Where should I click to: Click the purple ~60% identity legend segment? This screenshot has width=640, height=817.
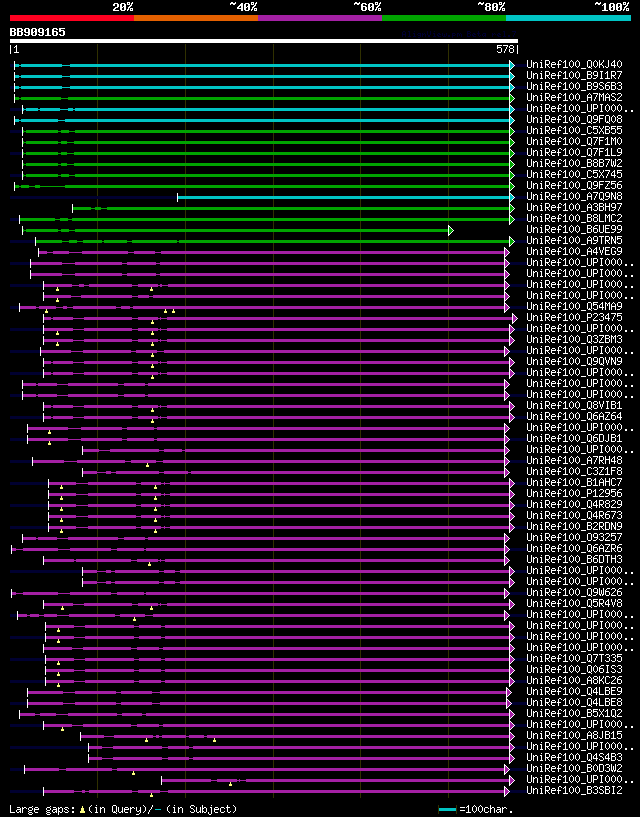click(320, 18)
